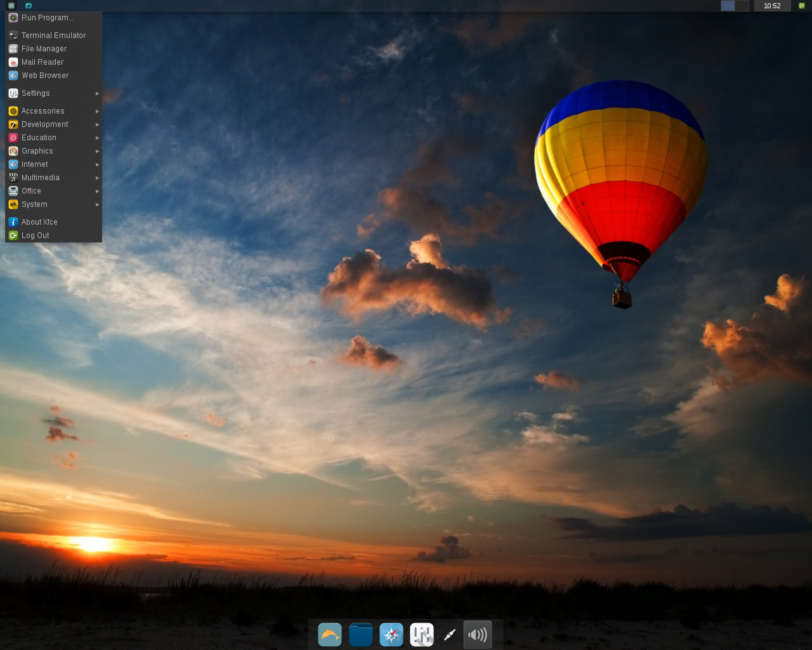
Task: Click the teal icon beside the applications menu button
Action: pyautogui.click(x=29, y=6)
